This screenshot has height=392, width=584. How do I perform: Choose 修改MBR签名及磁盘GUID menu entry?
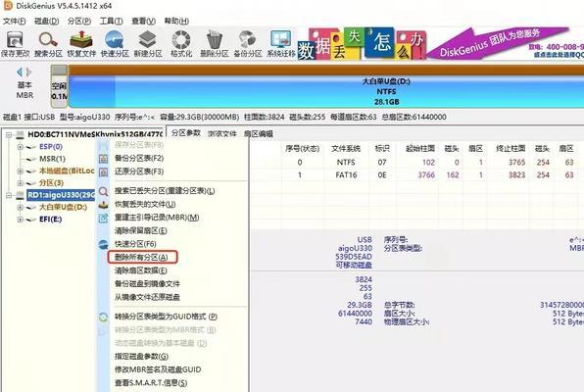158,369
